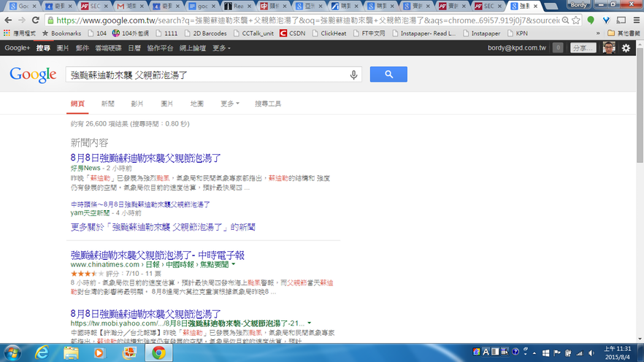Image resolution: width=644 pixels, height=362 pixels.
Task: Select the 網頁 search tab
Action: pos(77,104)
